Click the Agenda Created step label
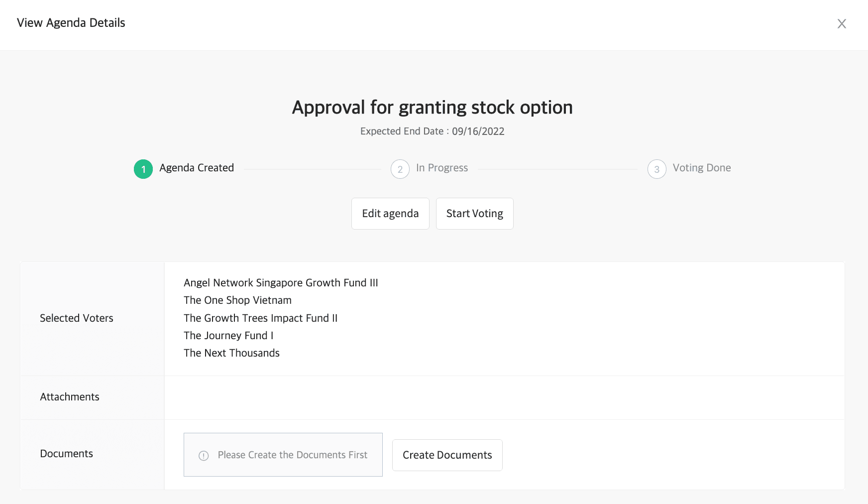Screen dimensions: 868x504 pos(197,168)
